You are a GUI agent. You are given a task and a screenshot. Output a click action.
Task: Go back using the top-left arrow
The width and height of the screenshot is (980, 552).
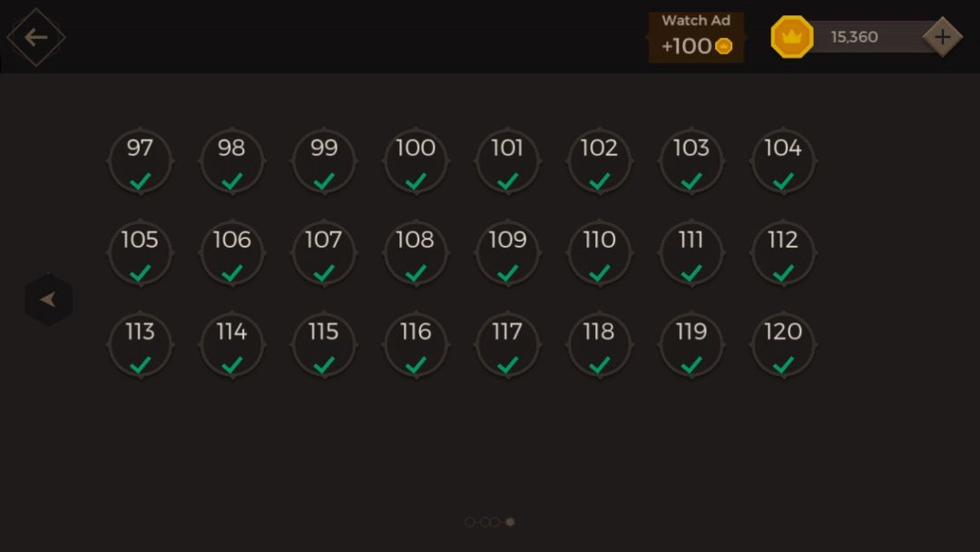click(36, 37)
